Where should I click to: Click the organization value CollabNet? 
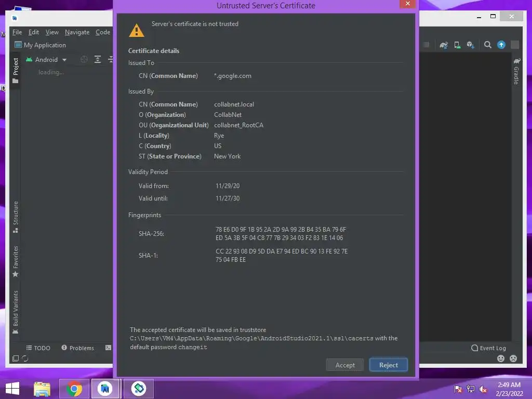click(x=228, y=115)
